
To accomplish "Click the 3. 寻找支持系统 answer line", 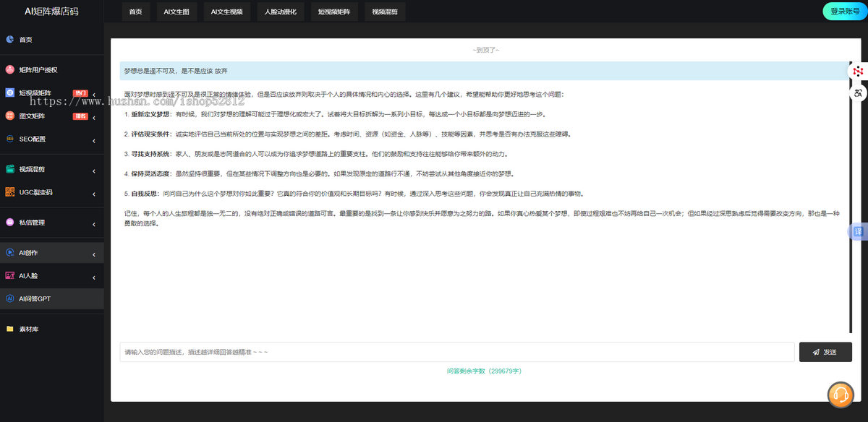I will [x=316, y=154].
